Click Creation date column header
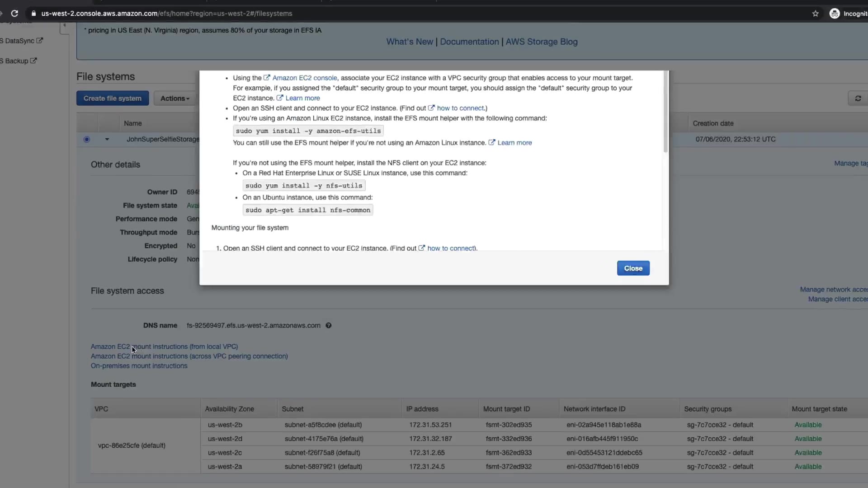 click(x=713, y=123)
